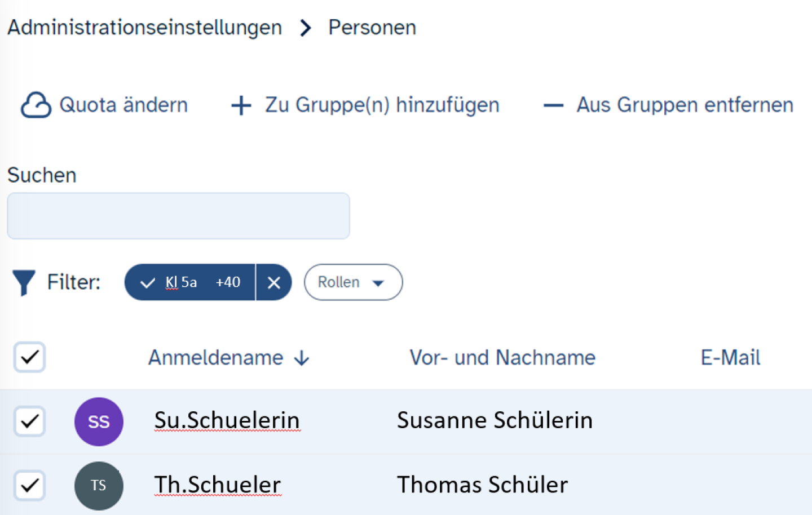Click inside the Suchen search field

pyautogui.click(x=178, y=216)
